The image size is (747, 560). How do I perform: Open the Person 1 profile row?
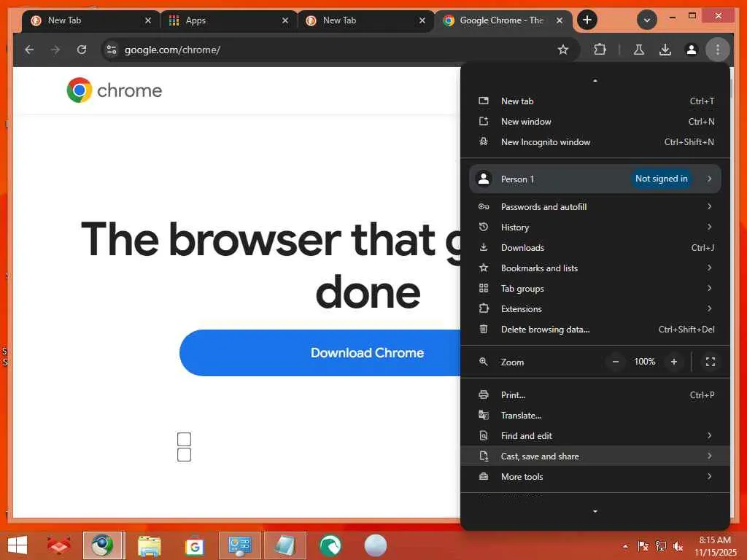pos(595,179)
